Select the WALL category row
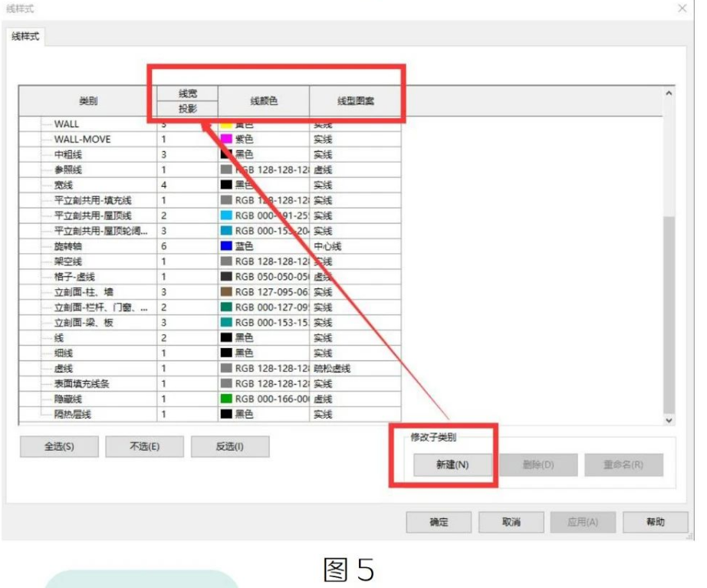This screenshot has height=588, width=707. pyautogui.click(x=66, y=124)
